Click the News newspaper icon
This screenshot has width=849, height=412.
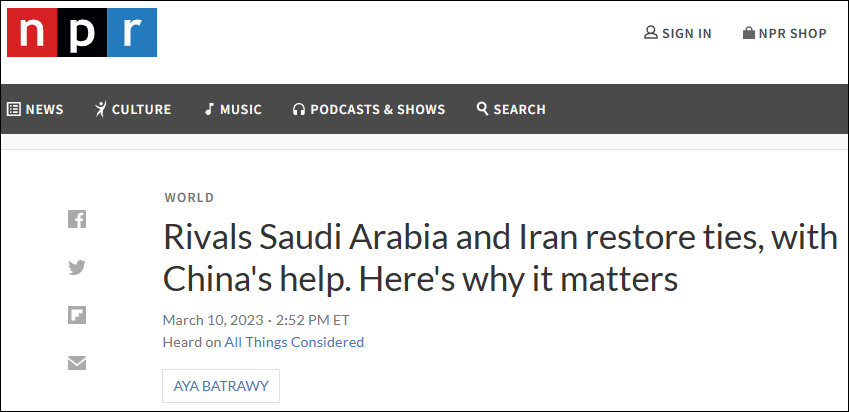click(14, 109)
